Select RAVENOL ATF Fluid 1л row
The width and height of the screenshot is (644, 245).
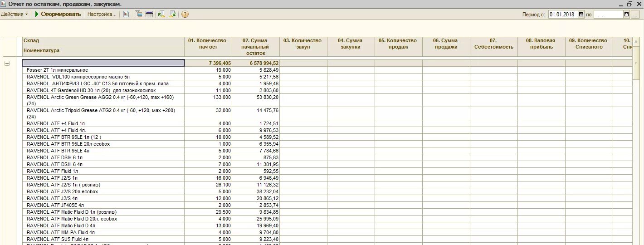click(103, 171)
